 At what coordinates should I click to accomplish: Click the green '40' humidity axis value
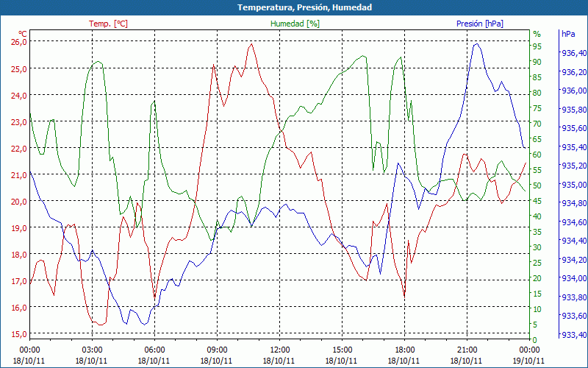pos(537,216)
